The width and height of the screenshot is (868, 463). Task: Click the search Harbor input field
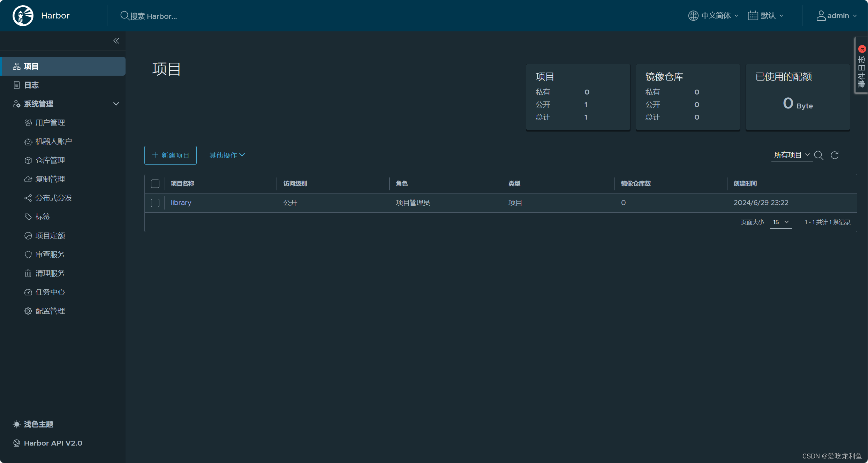point(153,16)
